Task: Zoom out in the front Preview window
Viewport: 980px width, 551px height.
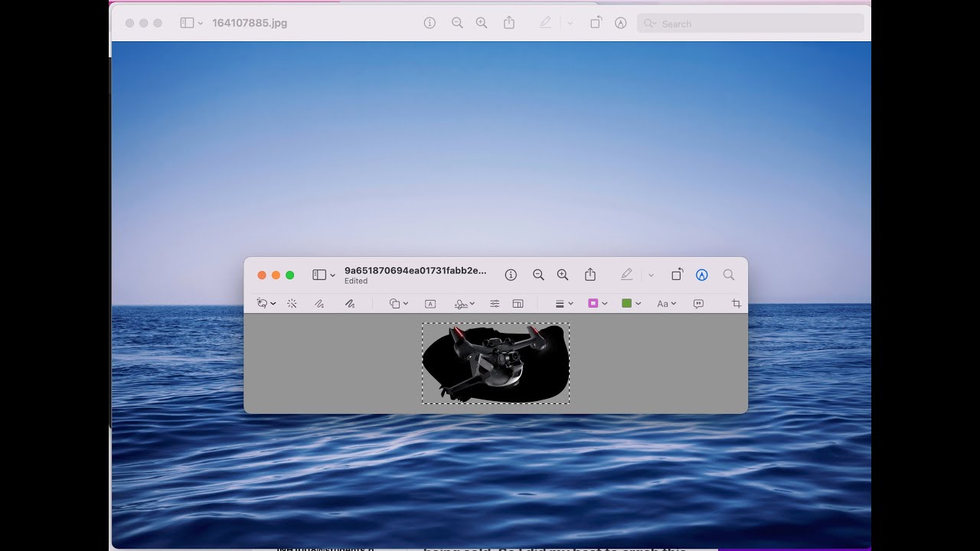Action: point(538,275)
